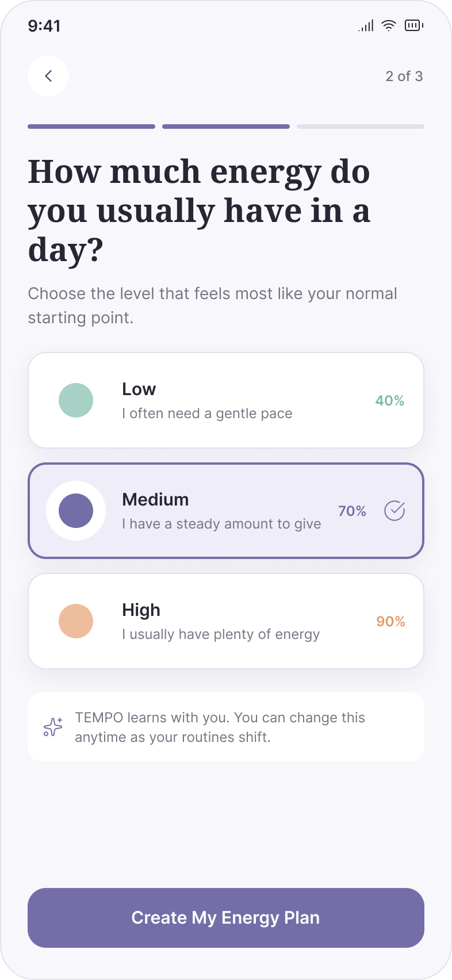Screen dimensions: 452x980
Task: Click the third unfilled progress segment
Action: (x=361, y=127)
